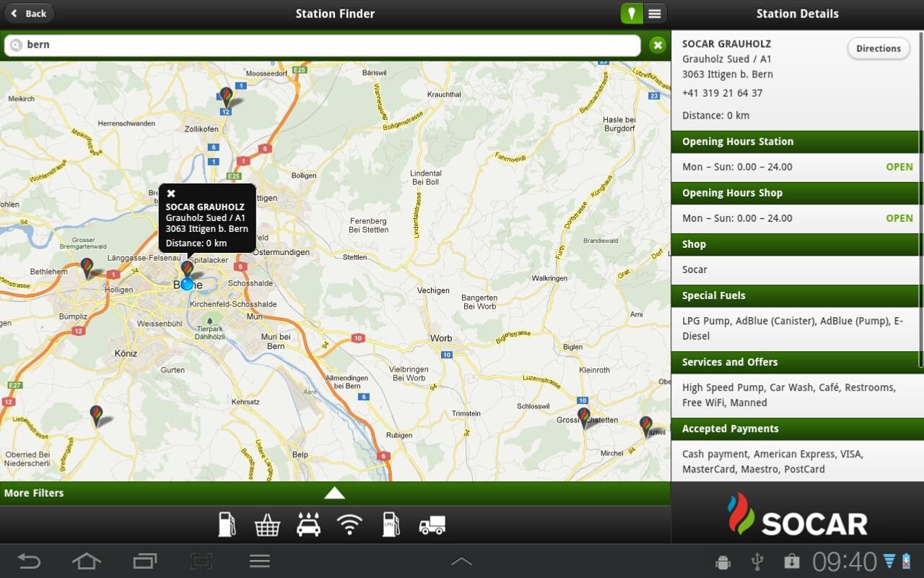Tap the Walkringen label on the map
924x578 pixels.
tap(550, 278)
